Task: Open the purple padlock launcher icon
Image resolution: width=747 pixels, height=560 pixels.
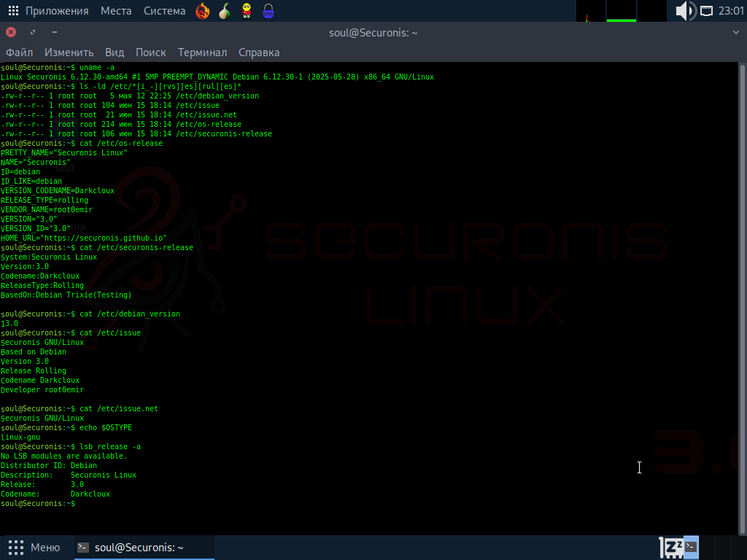Action: [268, 11]
